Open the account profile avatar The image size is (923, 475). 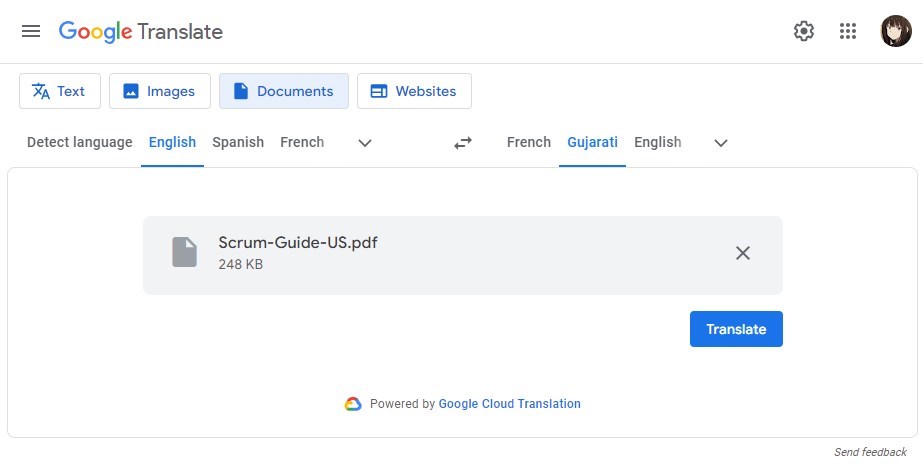click(896, 31)
